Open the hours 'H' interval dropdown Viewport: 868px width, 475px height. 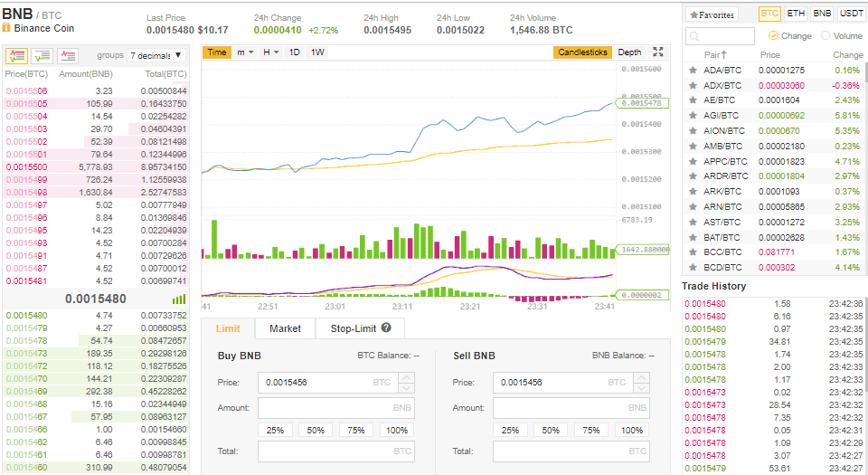270,52
